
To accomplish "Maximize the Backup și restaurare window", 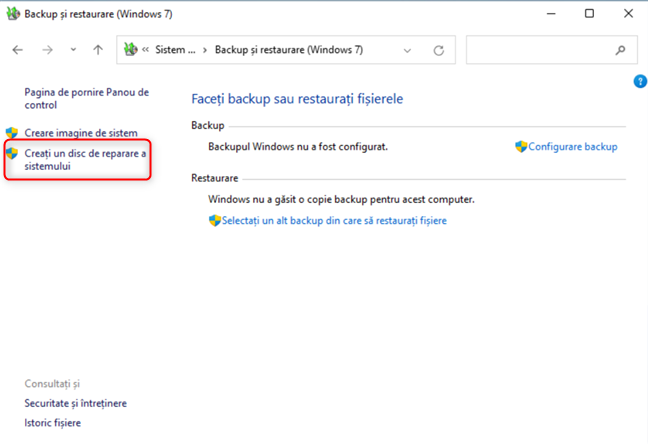I will point(589,14).
